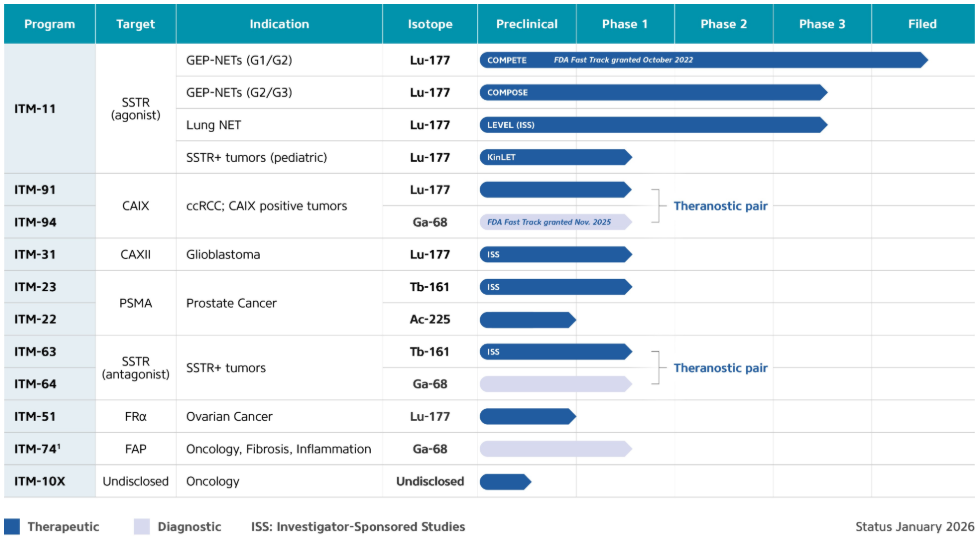
Task: Click the Tb-161 isotope for ITM-23
Action: (x=430, y=287)
